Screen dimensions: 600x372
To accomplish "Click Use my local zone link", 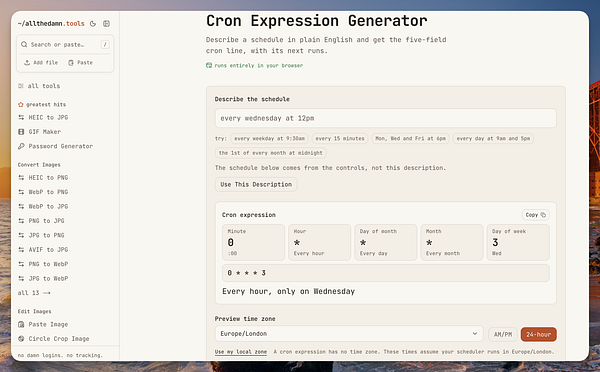I will (241, 352).
